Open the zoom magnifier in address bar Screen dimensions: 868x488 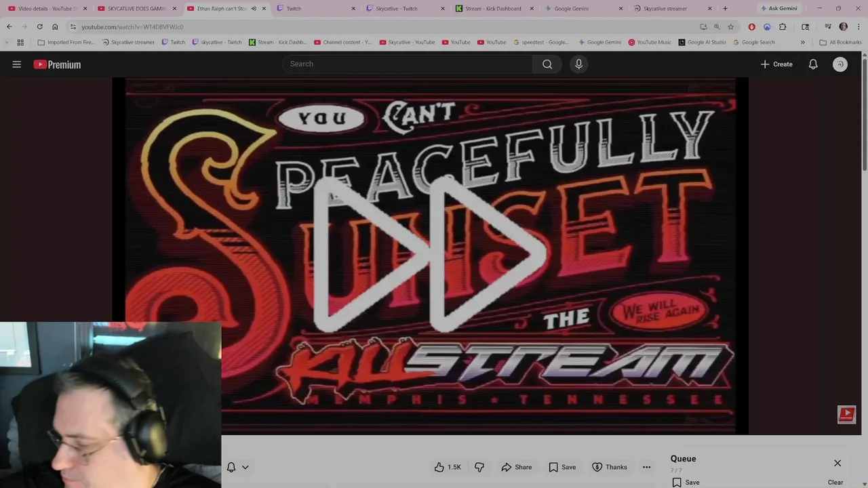tap(717, 26)
